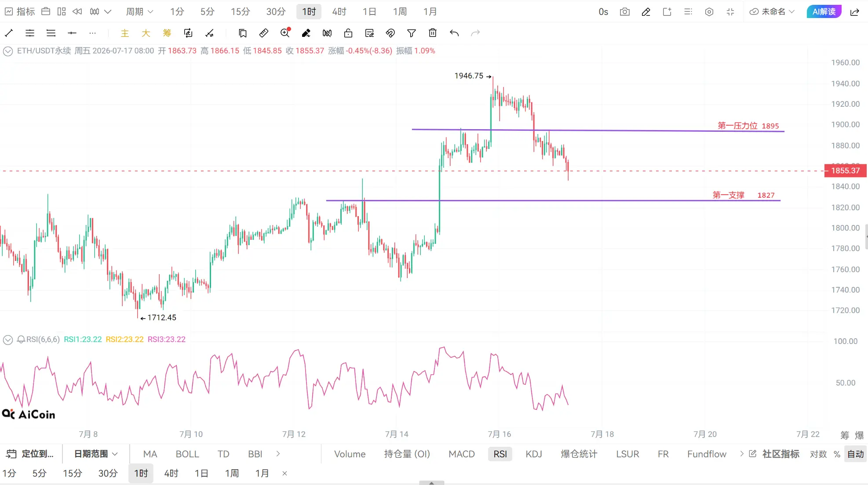Image resolution: width=868 pixels, height=485 pixels.
Task: Click the lock drawings icon
Action: click(348, 33)
